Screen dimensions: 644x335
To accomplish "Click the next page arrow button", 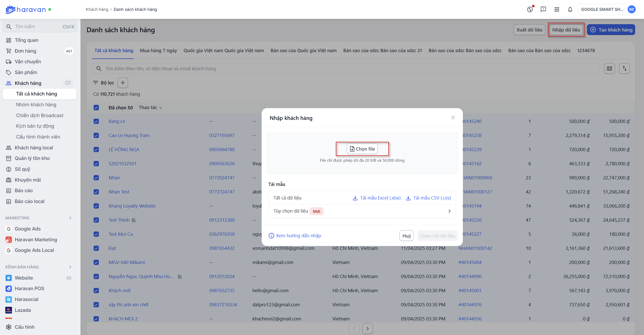I will (x=368, y=328).
